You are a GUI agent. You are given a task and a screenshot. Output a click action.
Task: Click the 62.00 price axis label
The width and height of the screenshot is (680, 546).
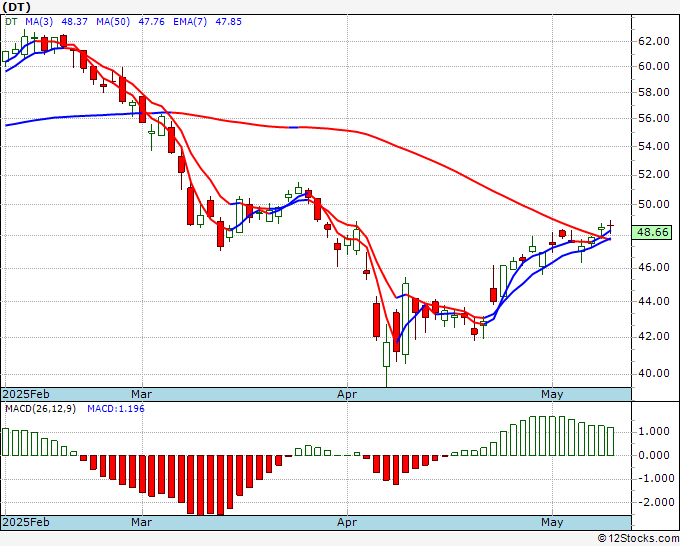tap(654, 42)
